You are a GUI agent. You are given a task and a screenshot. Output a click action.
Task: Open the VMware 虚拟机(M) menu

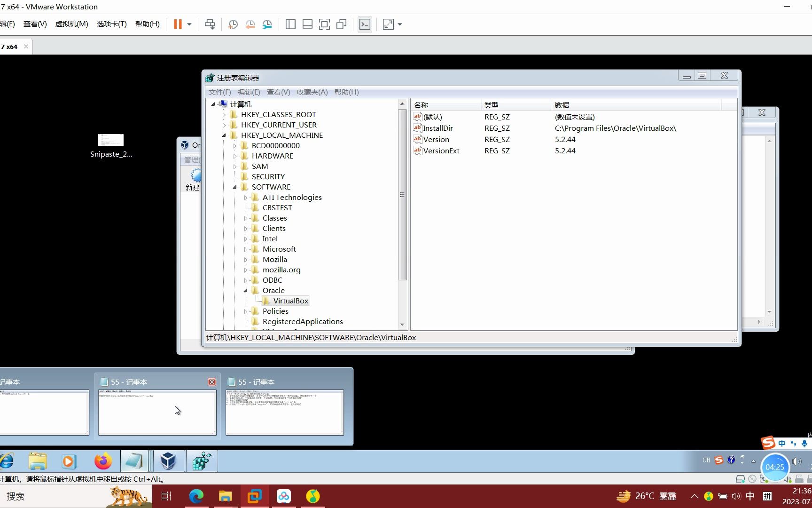pyautogui.click(x=71, y=24)
